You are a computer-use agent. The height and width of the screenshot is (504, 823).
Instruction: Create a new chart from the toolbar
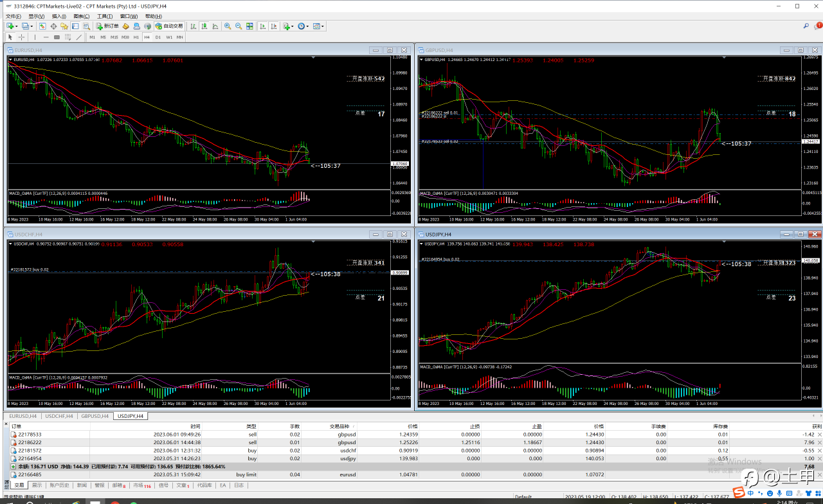tap(10, 26)
